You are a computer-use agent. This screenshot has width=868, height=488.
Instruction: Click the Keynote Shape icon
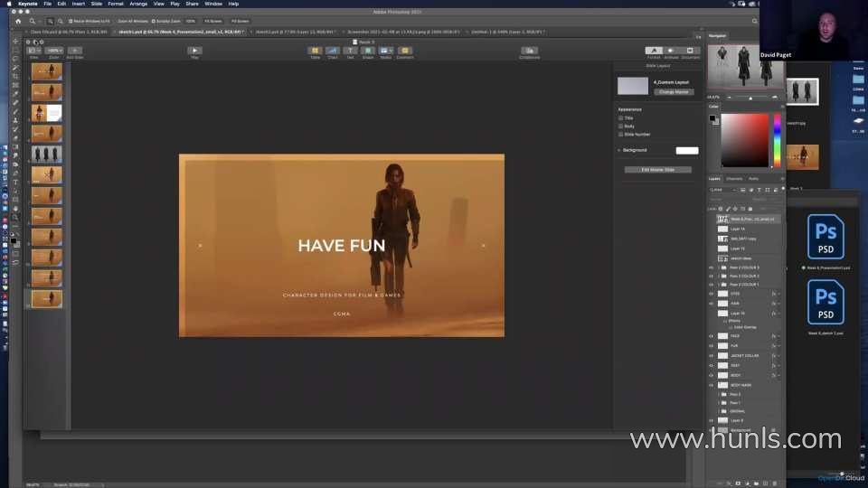click(x=368, y=51)
